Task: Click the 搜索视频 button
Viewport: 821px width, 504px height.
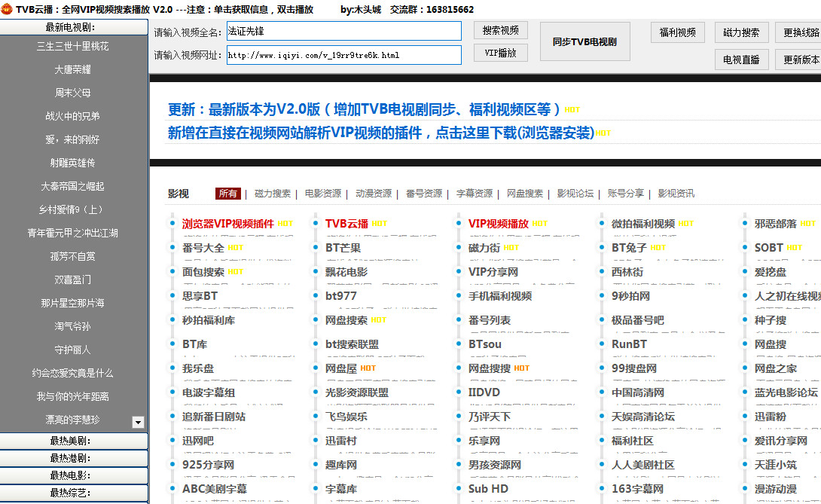Action: click(x=501, y=30)
